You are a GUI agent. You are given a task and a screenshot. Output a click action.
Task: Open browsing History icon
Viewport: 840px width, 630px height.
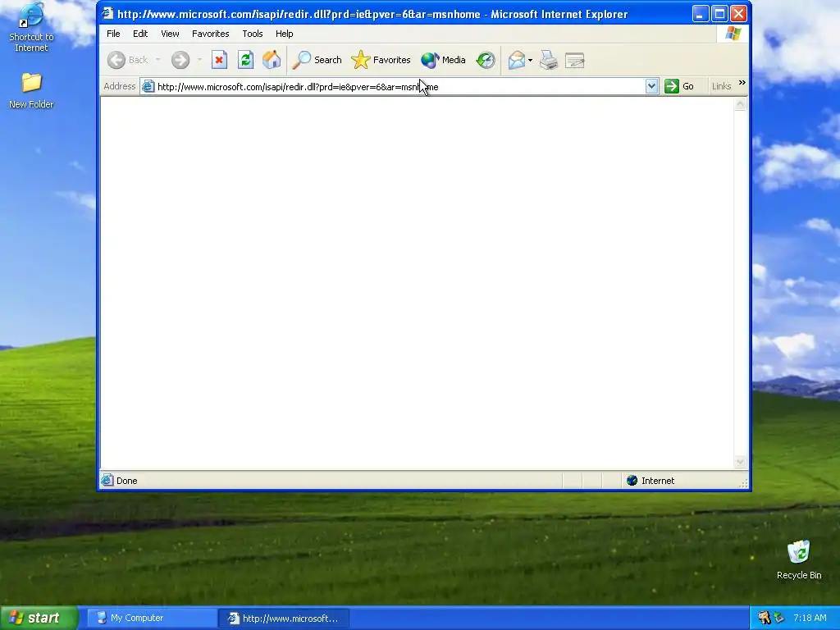(486, 60)
